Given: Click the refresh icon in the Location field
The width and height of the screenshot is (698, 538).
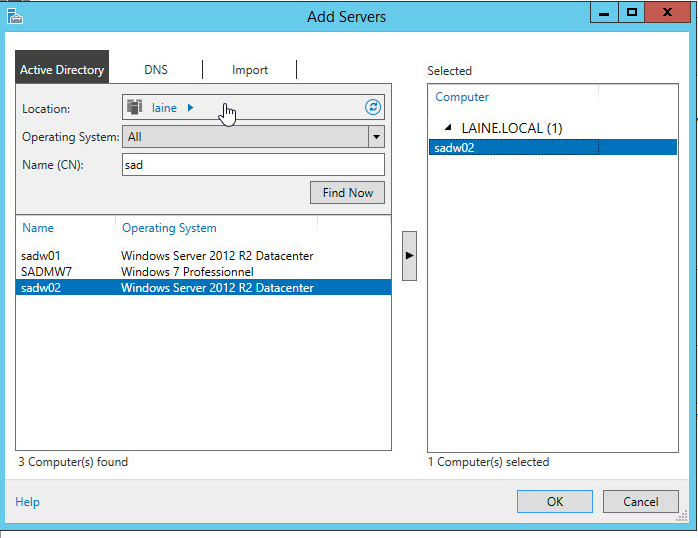Looking at the screenshot, I should (x=373, y=107).
